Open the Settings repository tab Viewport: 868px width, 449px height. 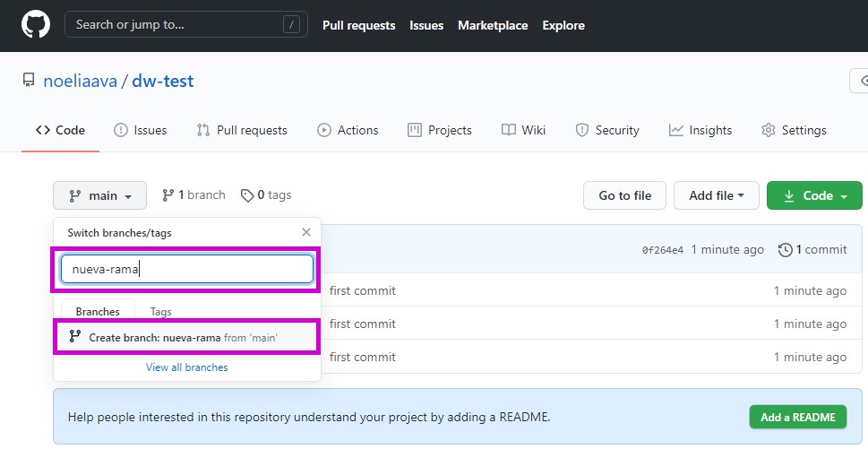(794, 131)
